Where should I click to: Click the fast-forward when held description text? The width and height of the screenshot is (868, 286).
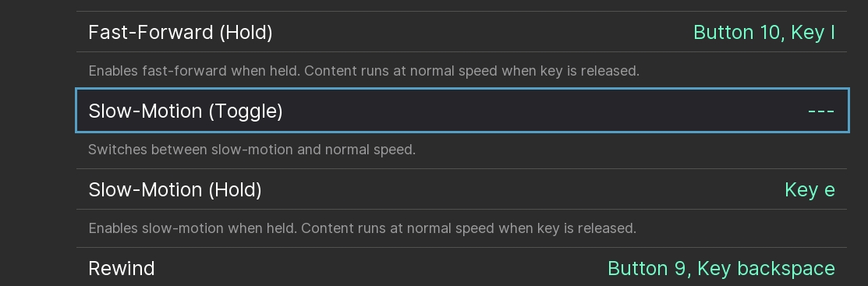pyautogui.click(x=363, y=71)
